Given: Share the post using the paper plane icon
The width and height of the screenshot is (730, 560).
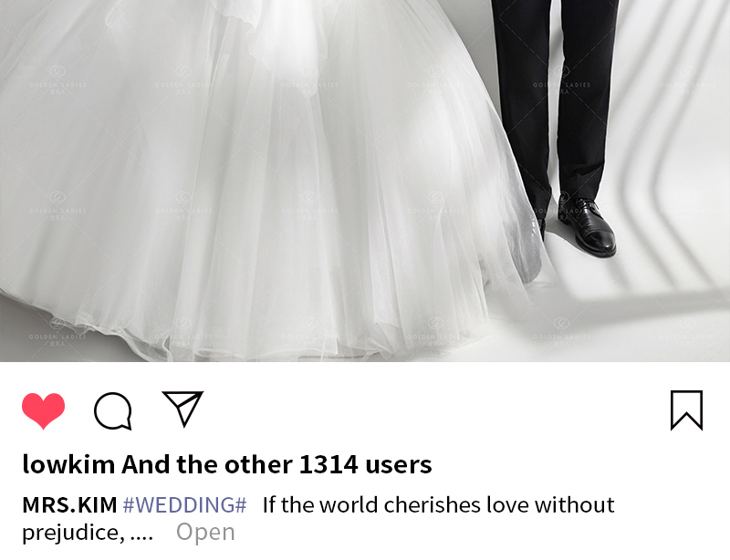Looking at the screenshot, I should point(182,409).
